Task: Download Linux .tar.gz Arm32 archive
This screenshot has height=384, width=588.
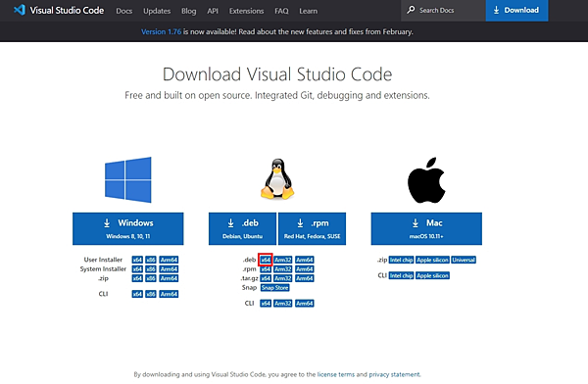Action: (x=283, y=278)
